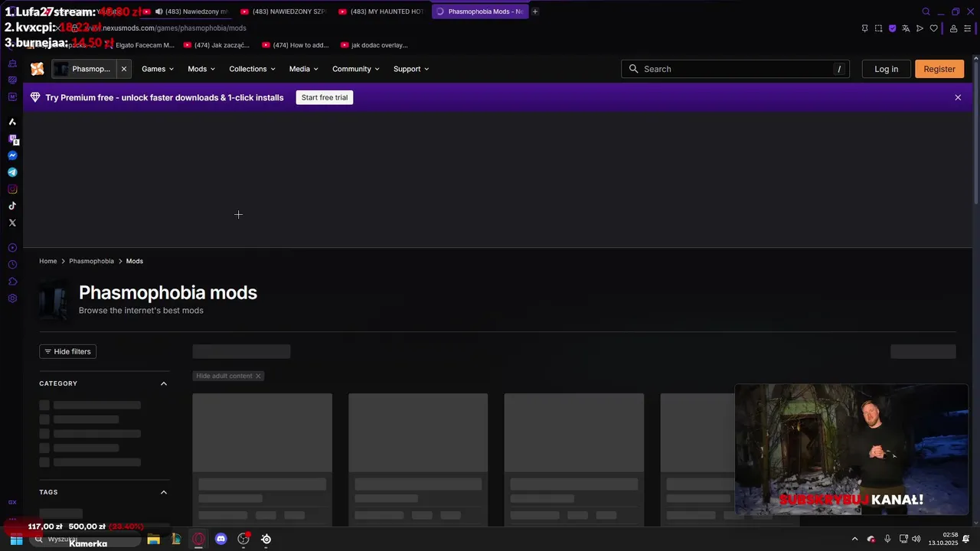Click the premium diamond icon in banner
Screen dimensions: 980x551
point(35,97)
